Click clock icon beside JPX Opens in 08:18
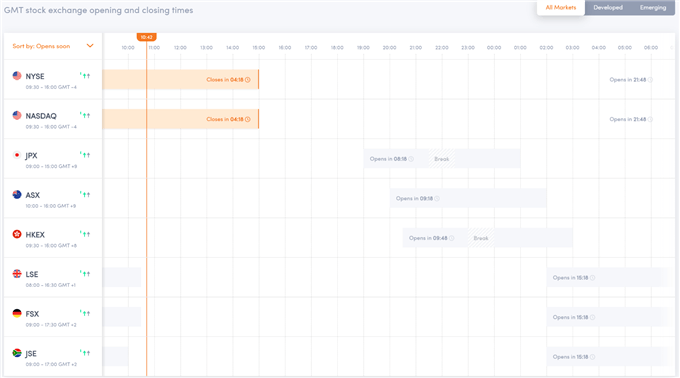 [x=411, y=159]
